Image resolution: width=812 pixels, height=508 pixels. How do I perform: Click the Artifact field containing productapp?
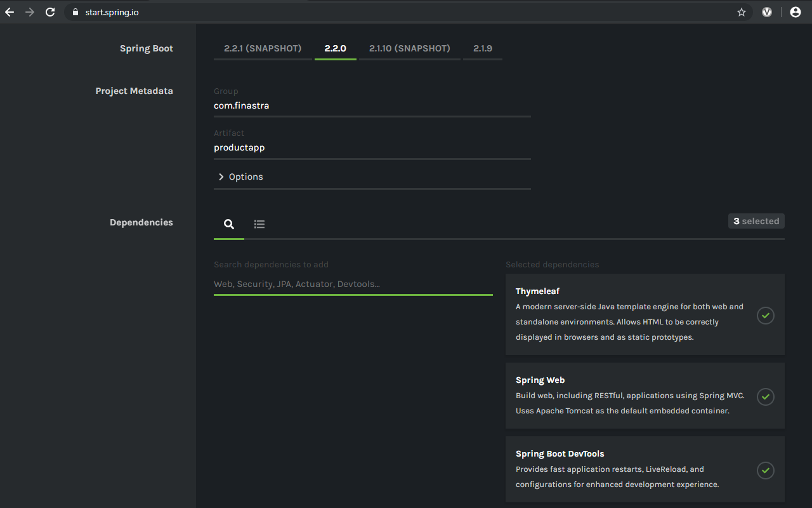point(372,147)
